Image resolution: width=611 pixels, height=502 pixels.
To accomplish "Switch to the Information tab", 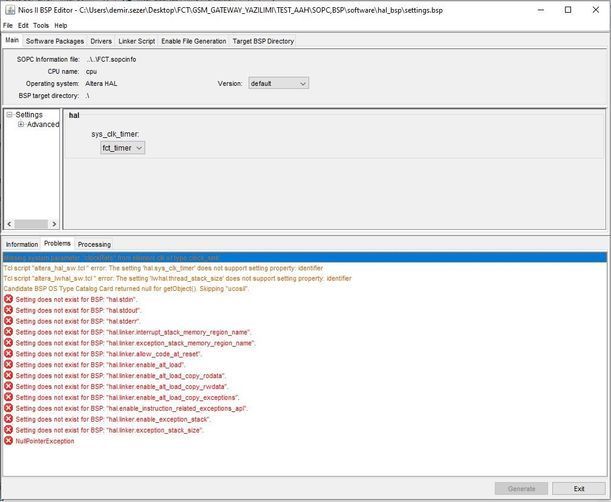I will click(22, 244).
